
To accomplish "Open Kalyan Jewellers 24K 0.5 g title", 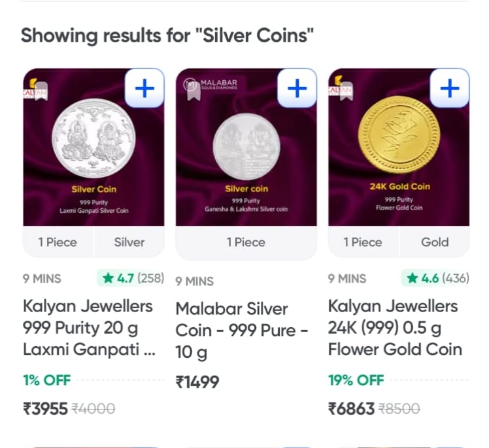I will click(394, 327).
